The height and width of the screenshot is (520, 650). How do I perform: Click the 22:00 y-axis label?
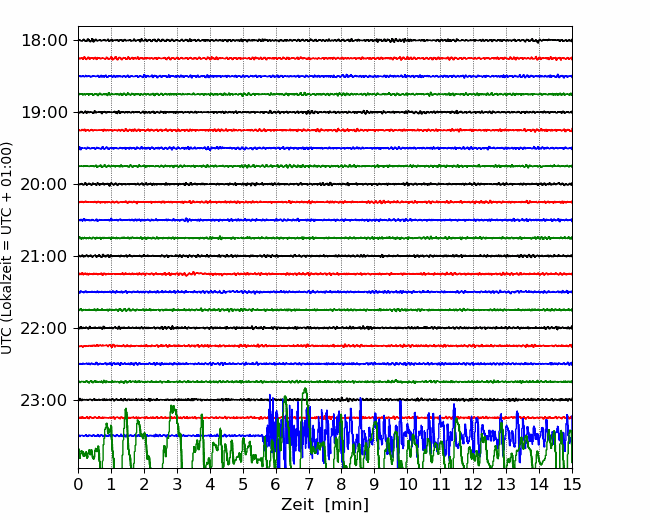click(44, 328)
